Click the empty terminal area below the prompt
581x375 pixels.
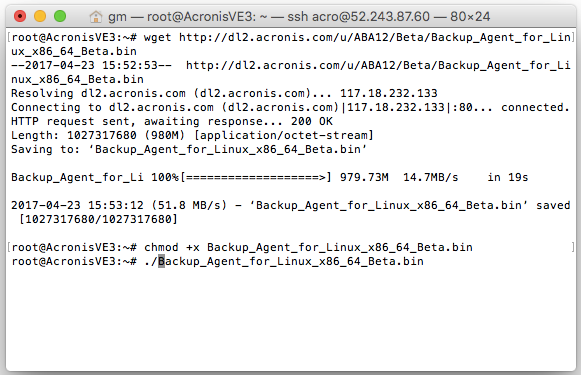(291, 319)
